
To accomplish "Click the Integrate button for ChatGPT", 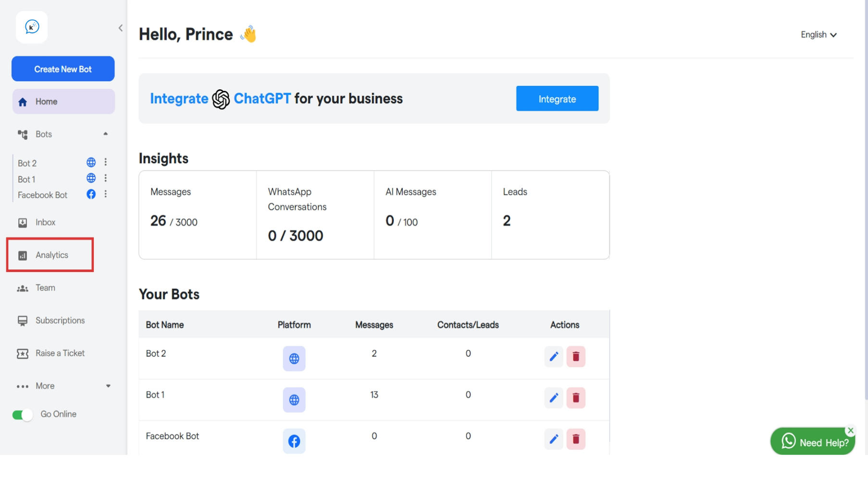I will (557, 99).
